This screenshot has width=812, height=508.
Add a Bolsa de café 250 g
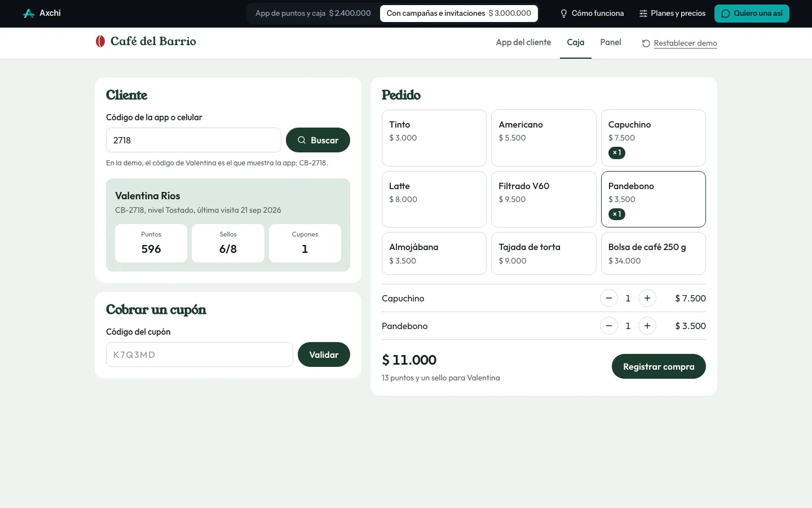point(654,253)
